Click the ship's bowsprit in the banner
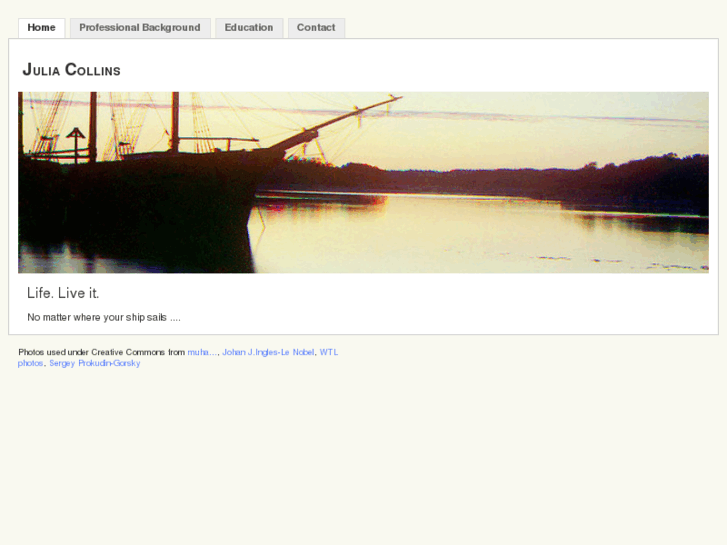The width and height of the screenshot is (727, 545). [x=336, y=122]
